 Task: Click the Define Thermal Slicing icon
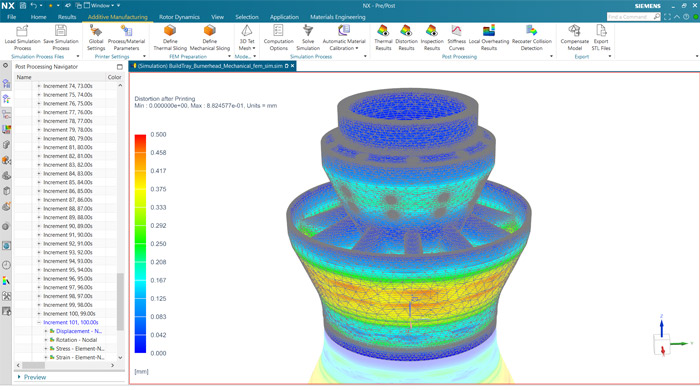pos(170,31)
